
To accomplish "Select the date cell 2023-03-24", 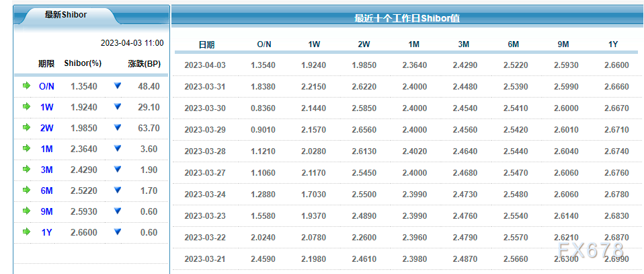I will pos(205,194).
